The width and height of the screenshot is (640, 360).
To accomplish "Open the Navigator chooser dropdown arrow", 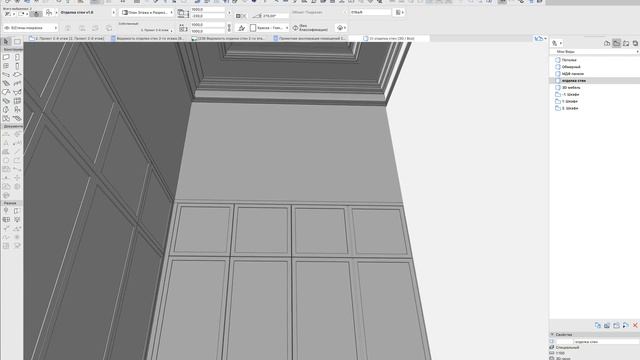I will tap(557, 43).
